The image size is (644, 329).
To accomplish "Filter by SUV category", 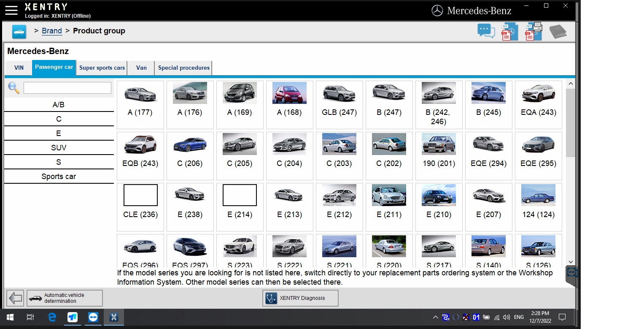I will coord(59,148).
